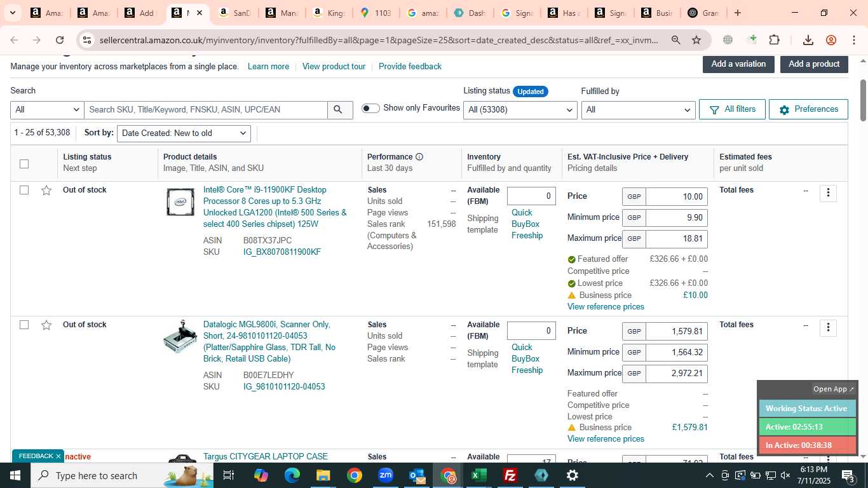Click Intel listing Minimum price field 9.90
The width and height of the screenshot is (868, 488).
[x=676, y=218]
